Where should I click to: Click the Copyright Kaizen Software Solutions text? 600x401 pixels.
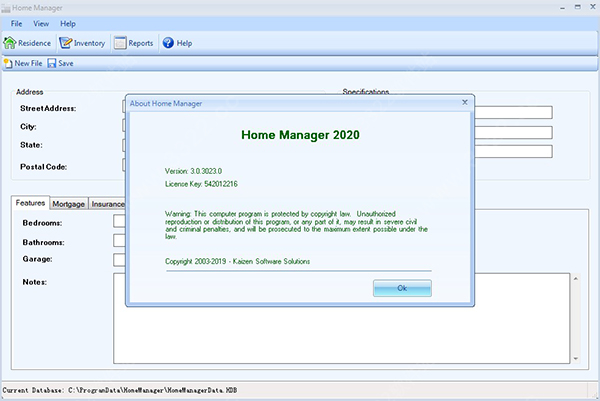click(238, 261)
